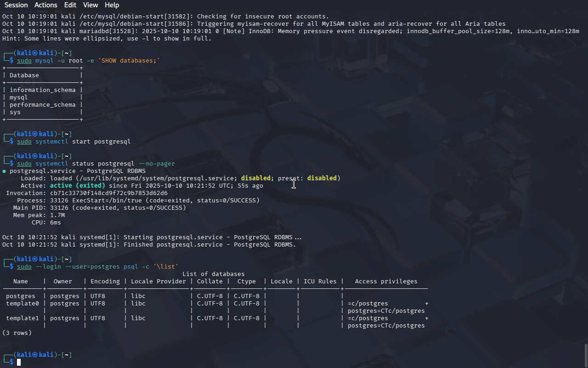Click the "(3 rows)" result count text
Image resolution: width=588 pixels, height=368 pixels.
pyautogui.click(x=17, y=333)
